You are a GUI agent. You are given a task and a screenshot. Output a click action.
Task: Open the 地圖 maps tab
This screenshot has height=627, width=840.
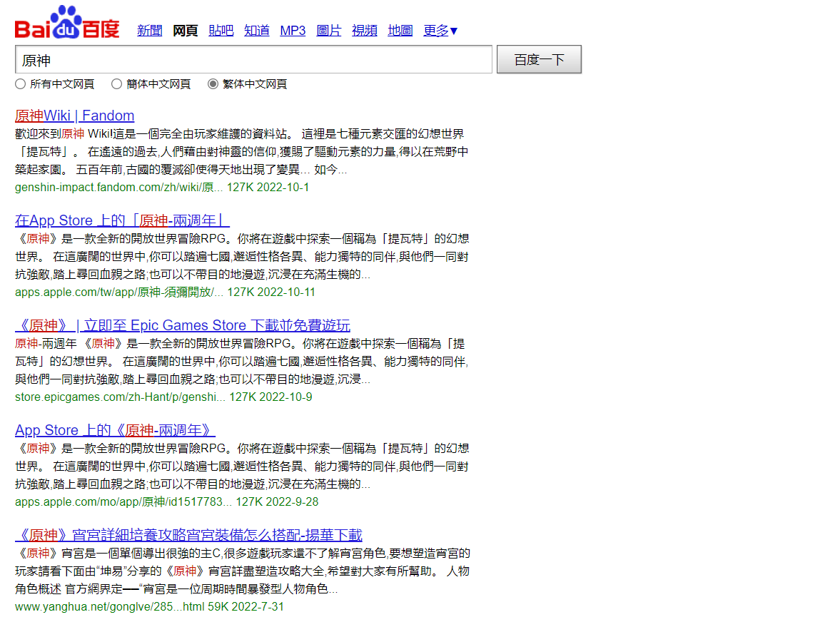coord(400,31)
